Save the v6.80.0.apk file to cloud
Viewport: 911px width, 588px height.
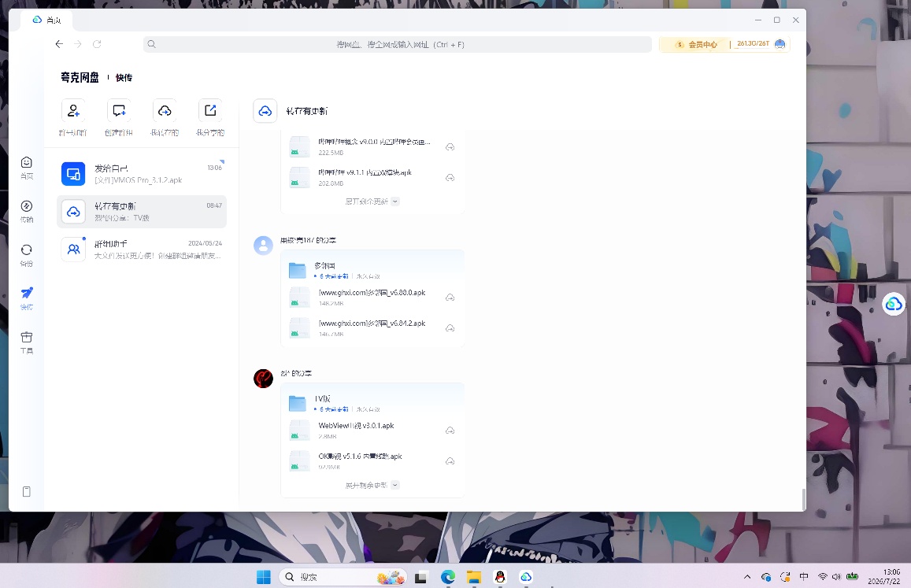click(x=450, y=298)
